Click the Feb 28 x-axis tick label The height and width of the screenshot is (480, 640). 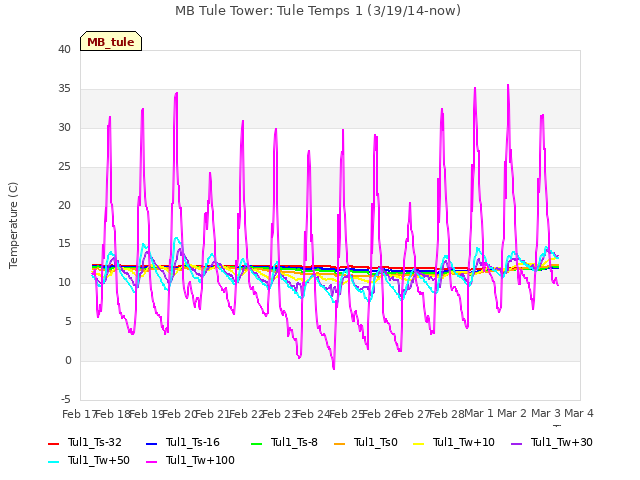coord(447,414)
